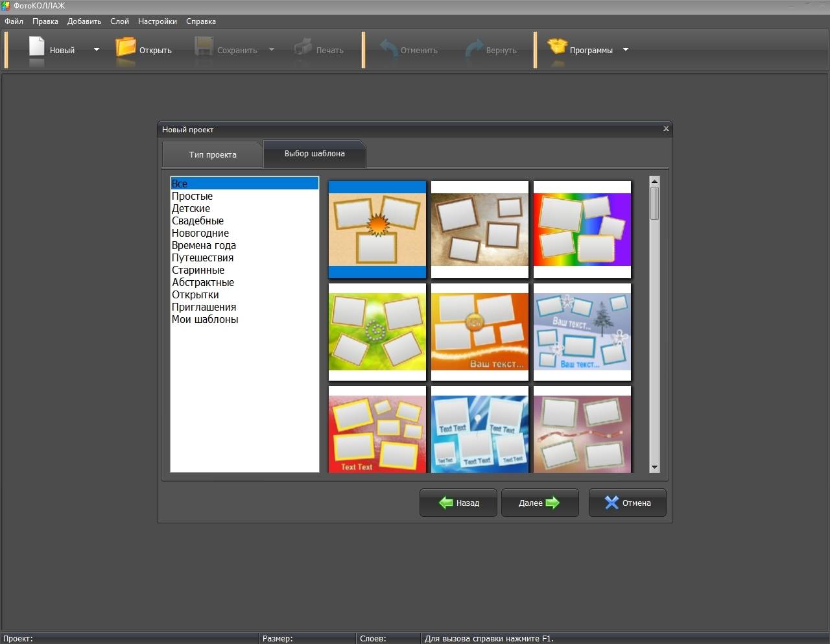Choose the Абстрактные category

(244, 282)
